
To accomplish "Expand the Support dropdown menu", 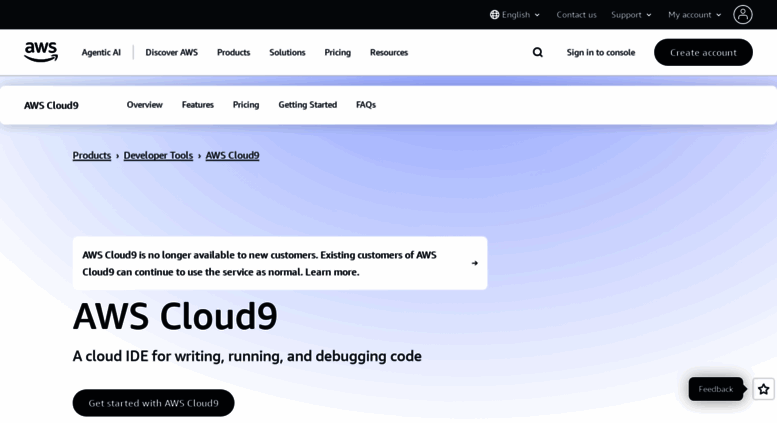I will click(631, 15).
